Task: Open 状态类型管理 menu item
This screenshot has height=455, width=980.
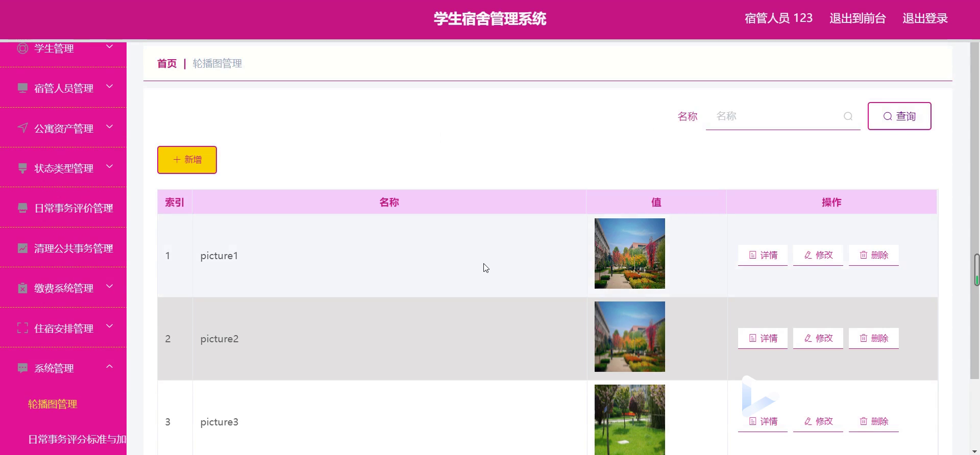Action: tap(63, 168)
